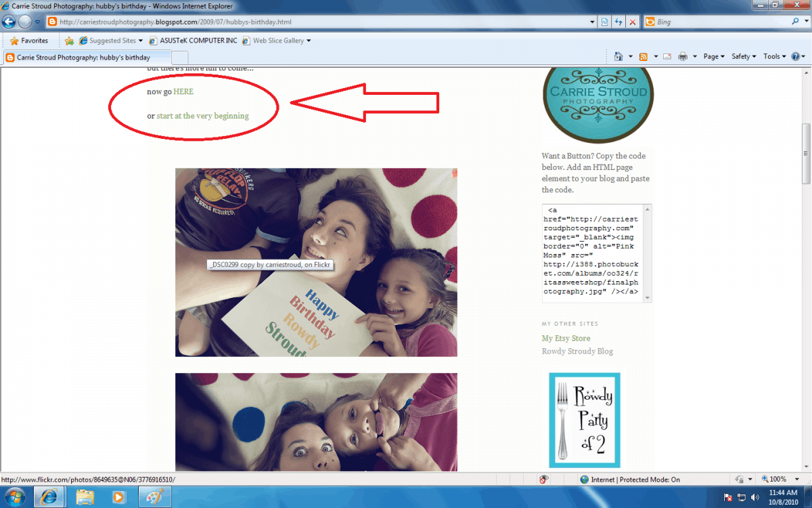The image size is (812, 508).
Task: Open the My Etsy Store link
Action: [566, 339]
